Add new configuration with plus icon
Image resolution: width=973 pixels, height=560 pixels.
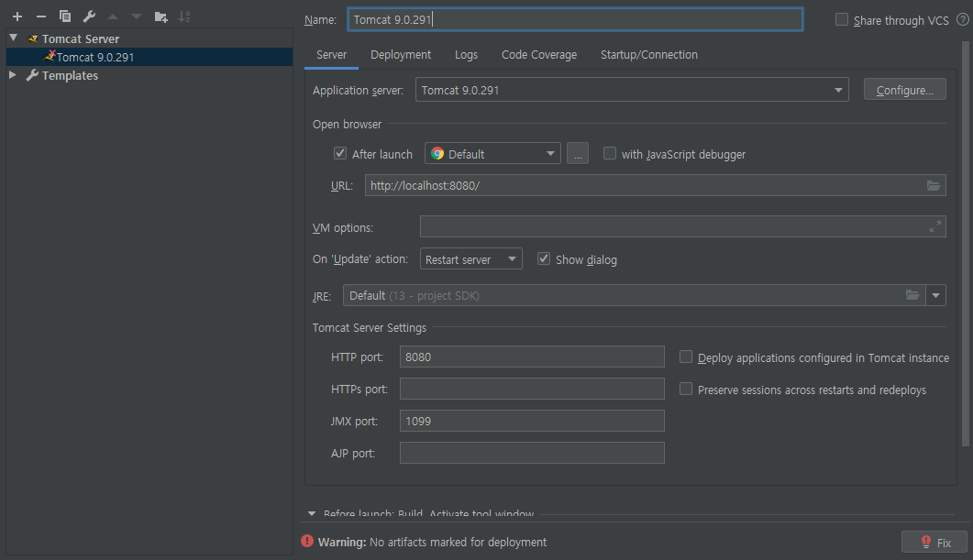click(x=17, y=16)
